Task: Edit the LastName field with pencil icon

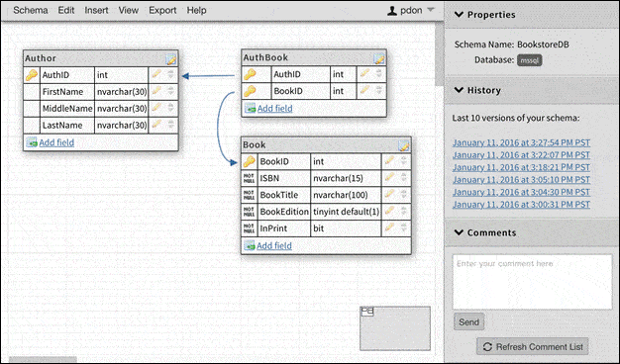Action: (x=156, y=125)
